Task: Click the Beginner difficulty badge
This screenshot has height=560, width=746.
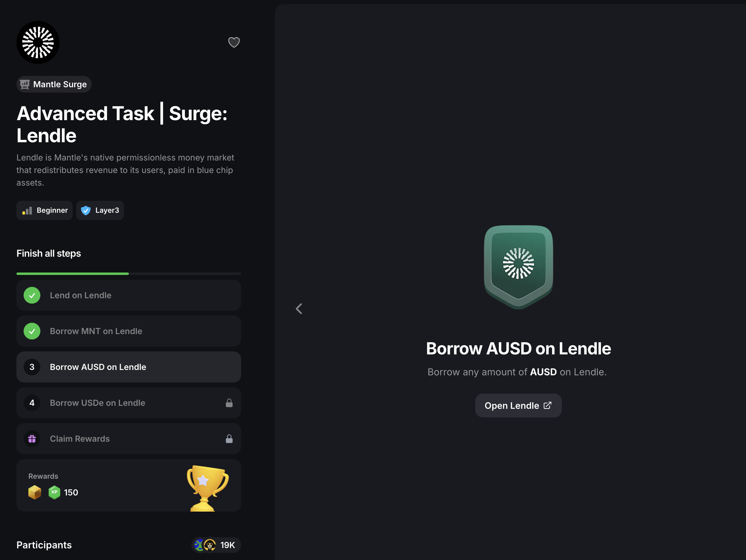Action: pos(45,210)
